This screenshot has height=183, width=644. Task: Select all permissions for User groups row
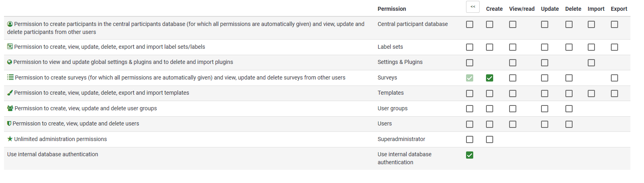point(470,109)
